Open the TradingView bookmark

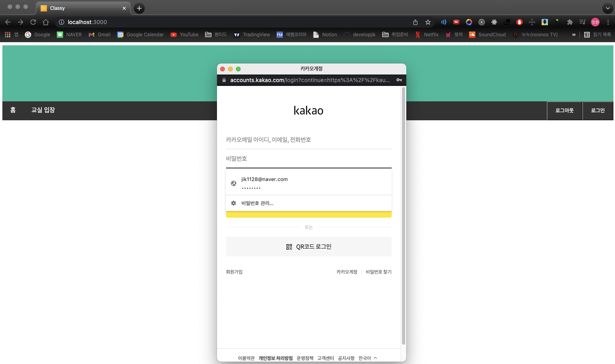pos(252,35)
